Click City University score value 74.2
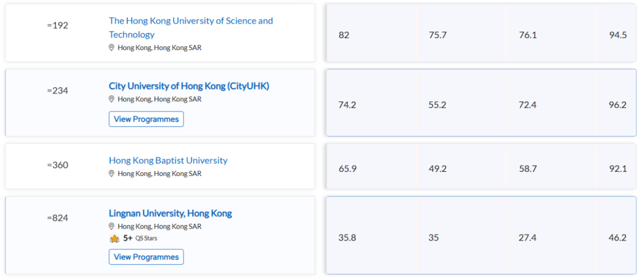The height and width of the screenshot is (278, 644). [348, 105]
